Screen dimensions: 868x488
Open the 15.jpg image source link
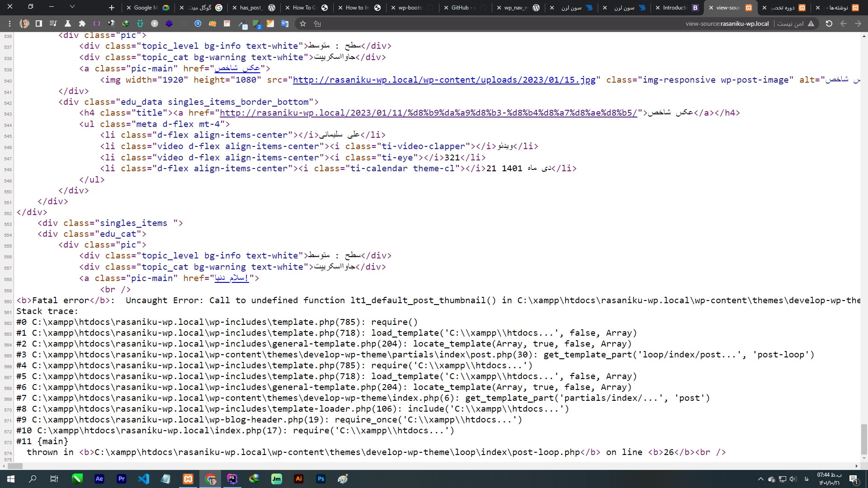click(x=444, y=80)
